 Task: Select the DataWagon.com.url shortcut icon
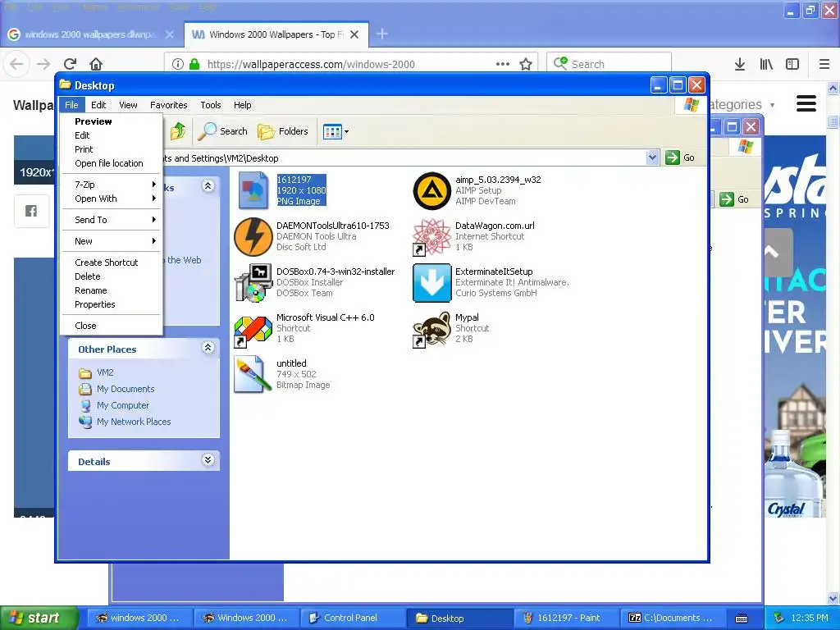pos(431,236)
